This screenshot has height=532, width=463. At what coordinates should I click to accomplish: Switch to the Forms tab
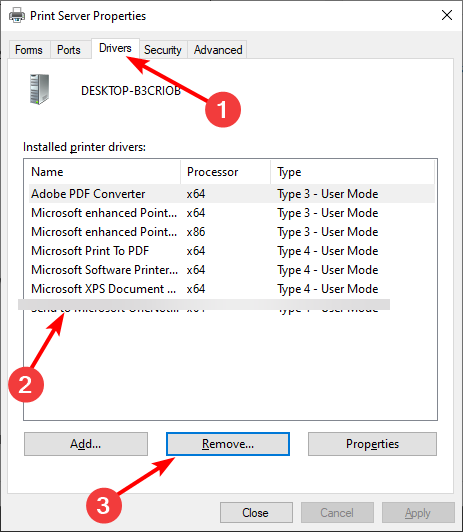pyautogui.click(x=29, y=50)
